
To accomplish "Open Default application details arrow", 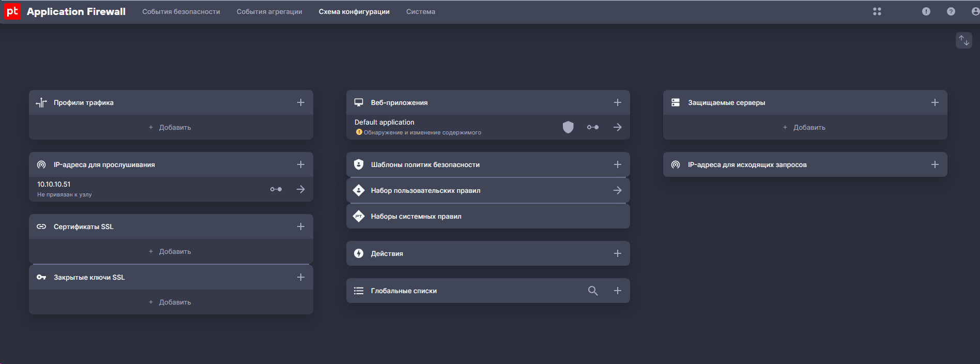I will pos(617,127).
